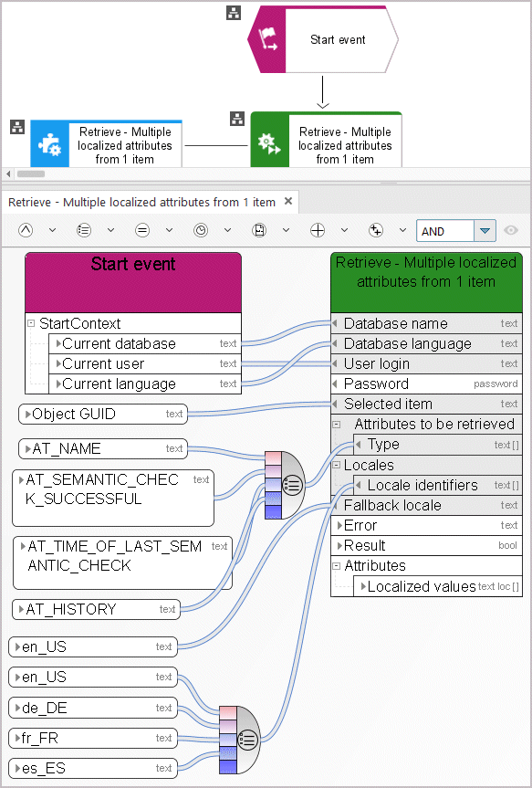
Task: Click the circled plus operator icon
Action: 318,231
